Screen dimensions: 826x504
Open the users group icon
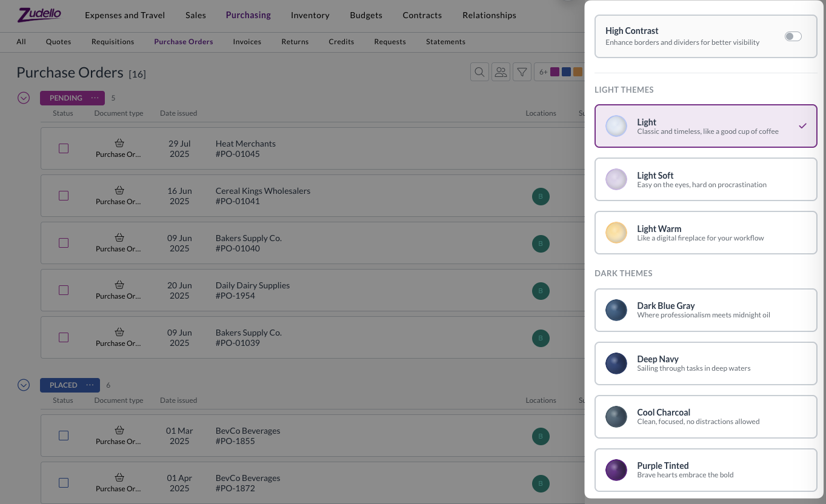tap(501, 72)
